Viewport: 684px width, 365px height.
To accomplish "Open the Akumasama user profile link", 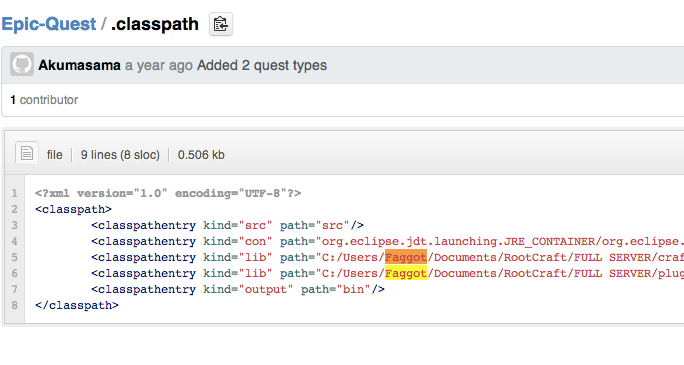I will (79, 65).
